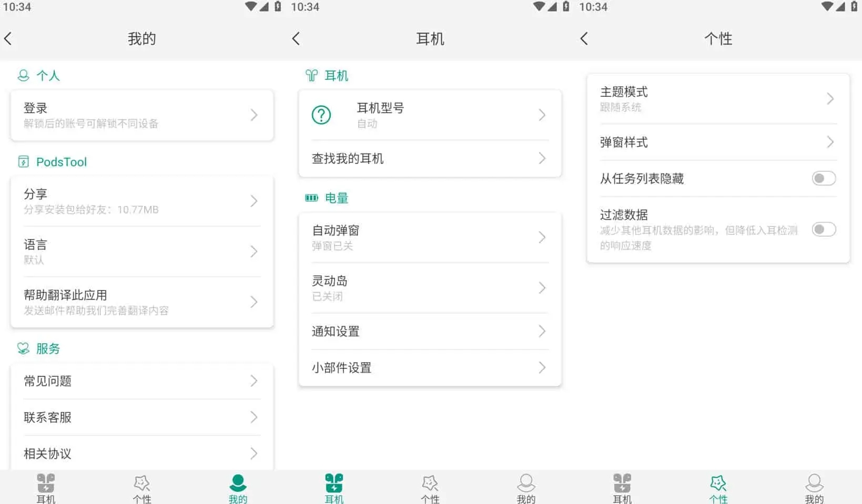The width and height of the screenshot is (862, 504).
Task: Tap the green highlighted 我的 profile icon
Action: (x=238, y=483)
